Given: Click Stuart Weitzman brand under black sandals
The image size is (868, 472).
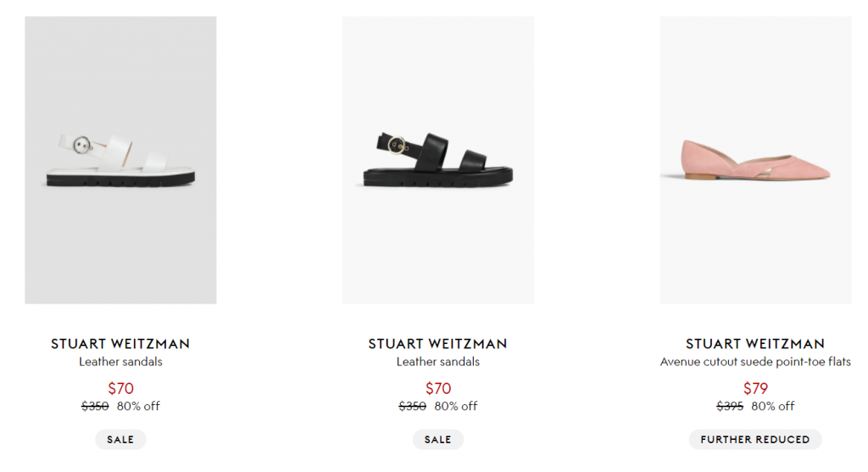Looking at the screenshot, I should 437,344.
